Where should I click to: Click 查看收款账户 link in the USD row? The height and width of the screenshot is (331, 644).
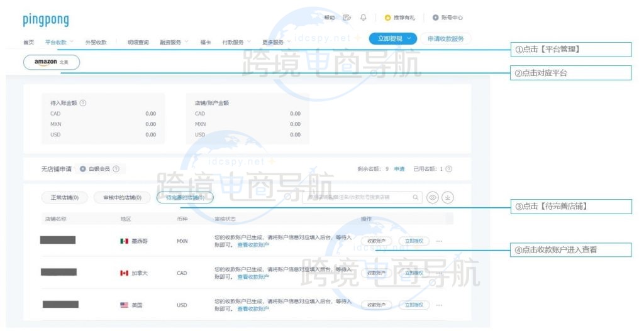tap(253, 309)
